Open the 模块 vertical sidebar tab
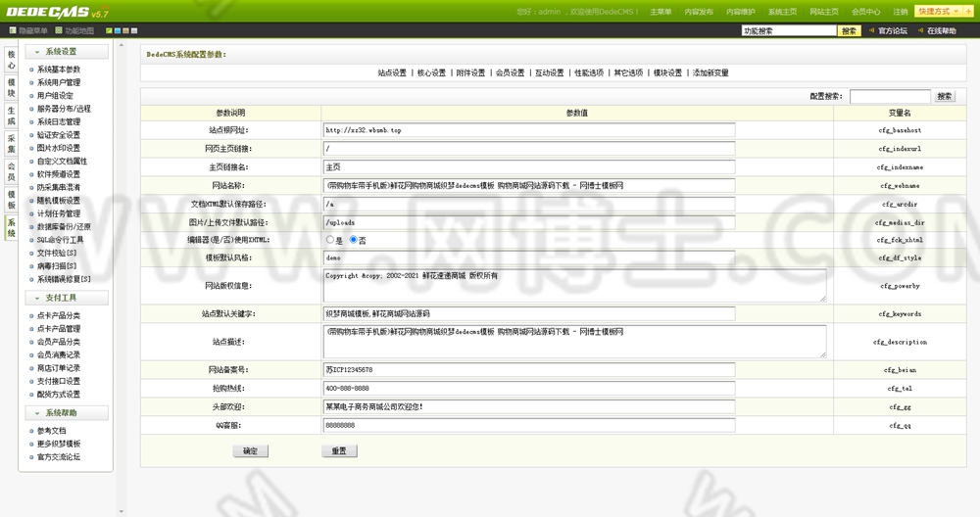Image resolution: width=980 pixels, height=517 pixels. 11,88
